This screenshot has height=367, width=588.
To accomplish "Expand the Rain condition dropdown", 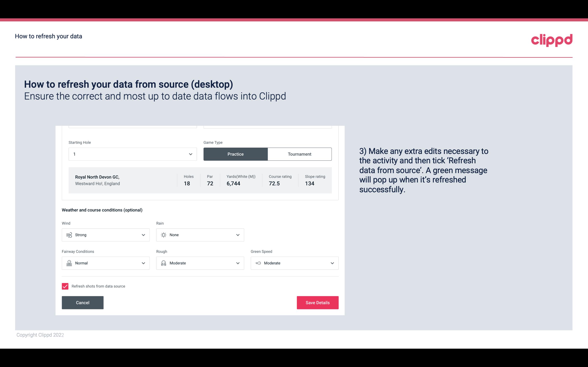I will 237,235.
